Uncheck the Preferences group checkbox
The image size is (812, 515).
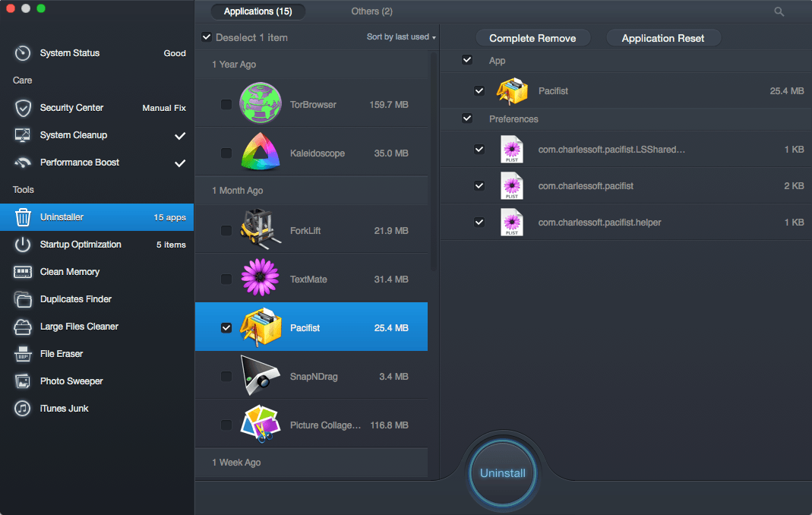(x=467, y=118)
